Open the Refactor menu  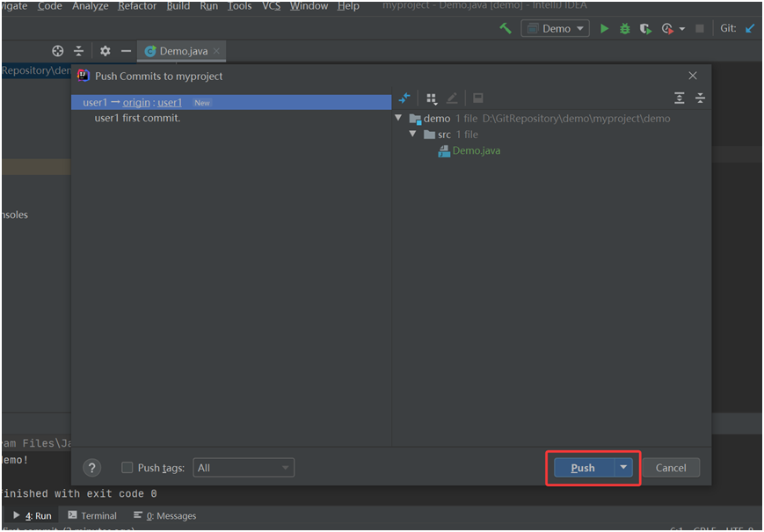[137, 6]
